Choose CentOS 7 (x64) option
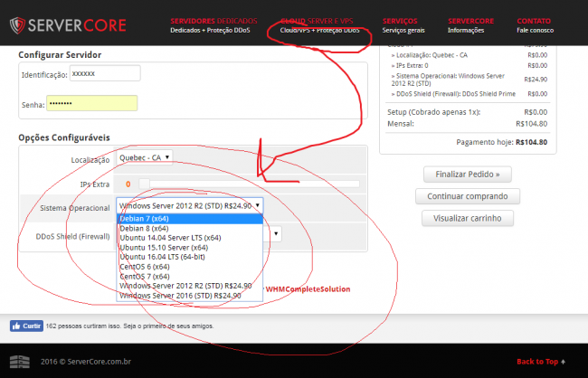 click(x=190, y=277)
